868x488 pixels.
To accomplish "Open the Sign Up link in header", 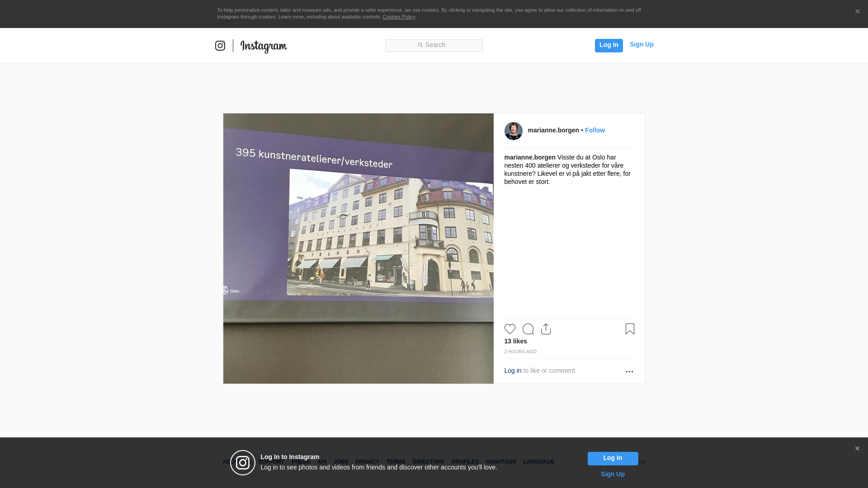I will point(642,44).
